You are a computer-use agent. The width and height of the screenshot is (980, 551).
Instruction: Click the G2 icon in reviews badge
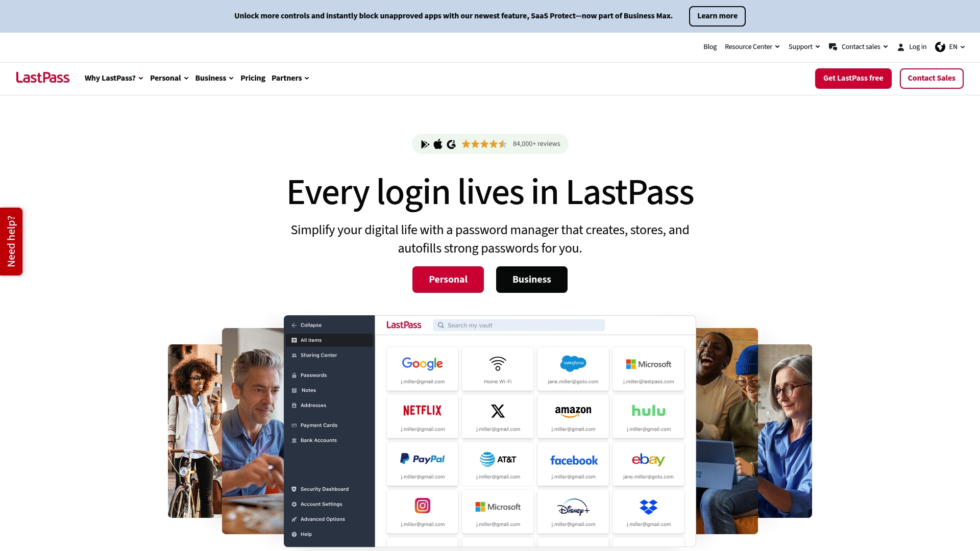[x=451, y=144]
